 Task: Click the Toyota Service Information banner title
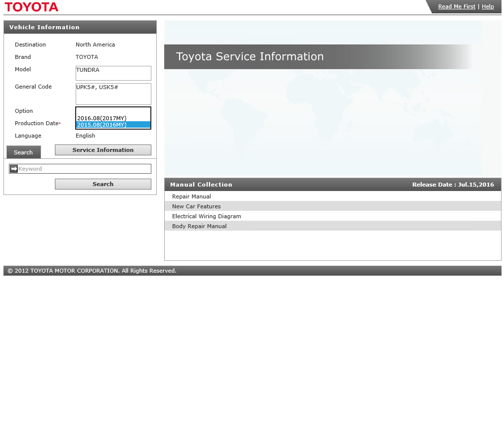[250, 56]
